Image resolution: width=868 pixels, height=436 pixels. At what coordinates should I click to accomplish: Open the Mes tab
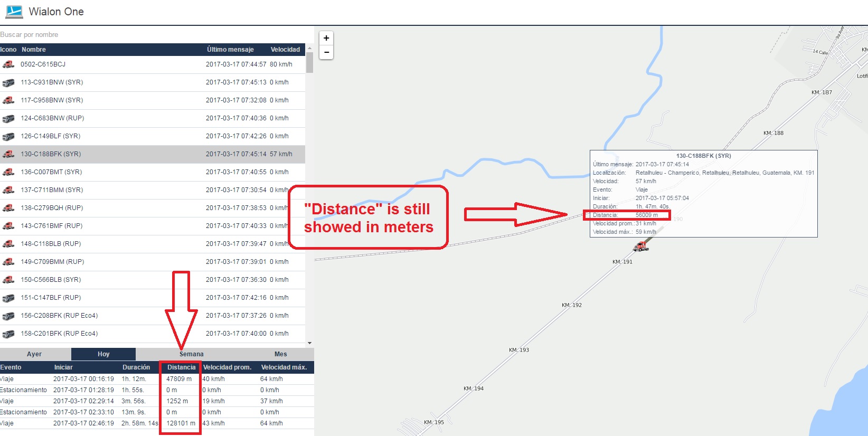point(280,354)
